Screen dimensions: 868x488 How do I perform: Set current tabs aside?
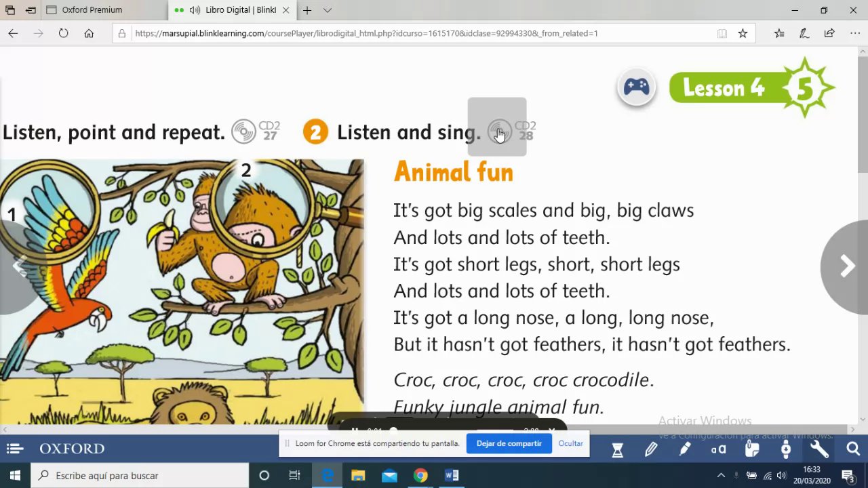tap(31, 10)
